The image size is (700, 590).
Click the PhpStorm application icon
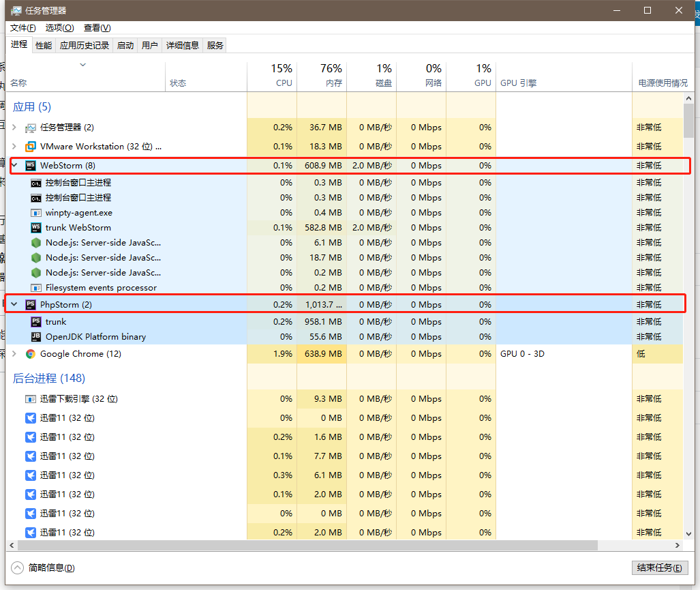(31, 305)
